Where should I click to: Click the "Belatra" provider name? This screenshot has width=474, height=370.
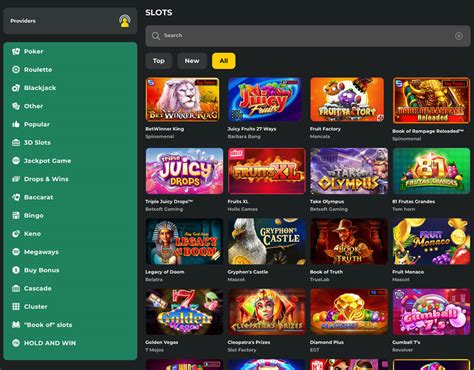(154, 280)
